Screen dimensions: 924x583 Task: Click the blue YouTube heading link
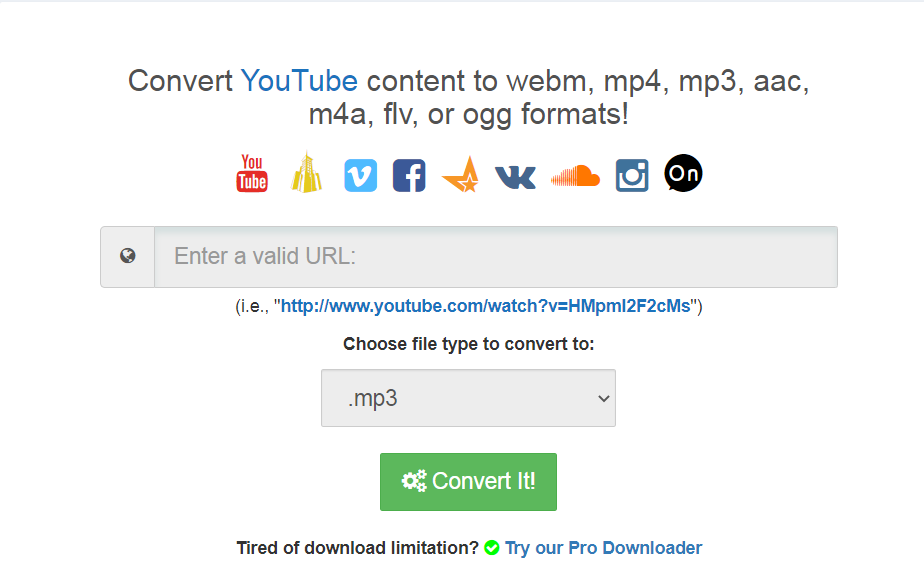click(299, 81)
